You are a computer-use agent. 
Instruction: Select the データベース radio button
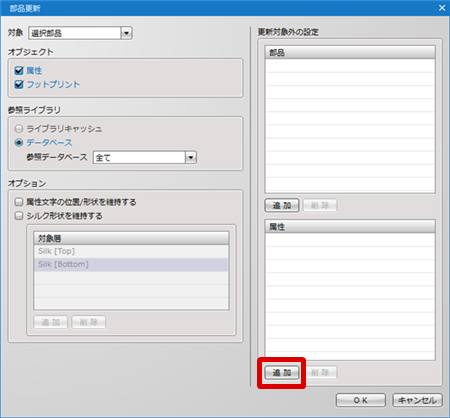click(x=19, y=143)
